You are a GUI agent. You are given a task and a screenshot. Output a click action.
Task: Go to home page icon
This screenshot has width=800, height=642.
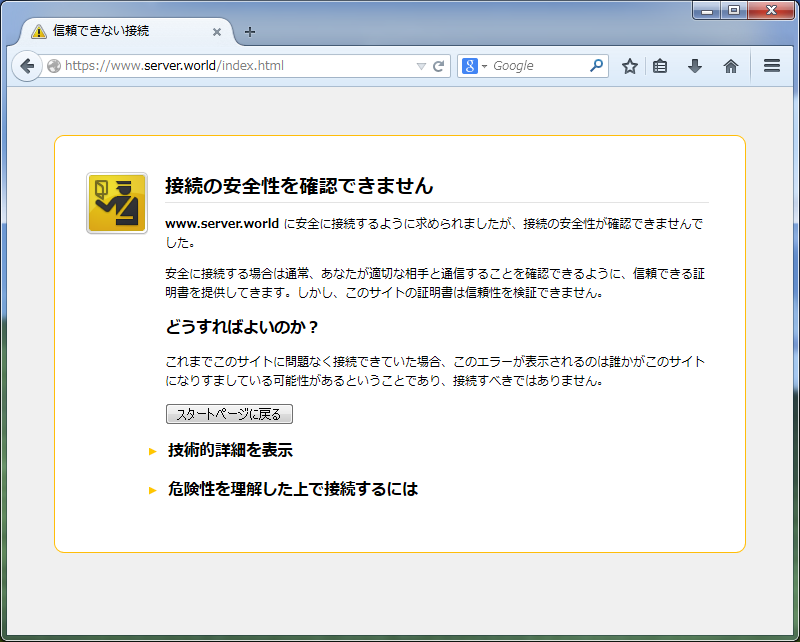tap(731, 66)
